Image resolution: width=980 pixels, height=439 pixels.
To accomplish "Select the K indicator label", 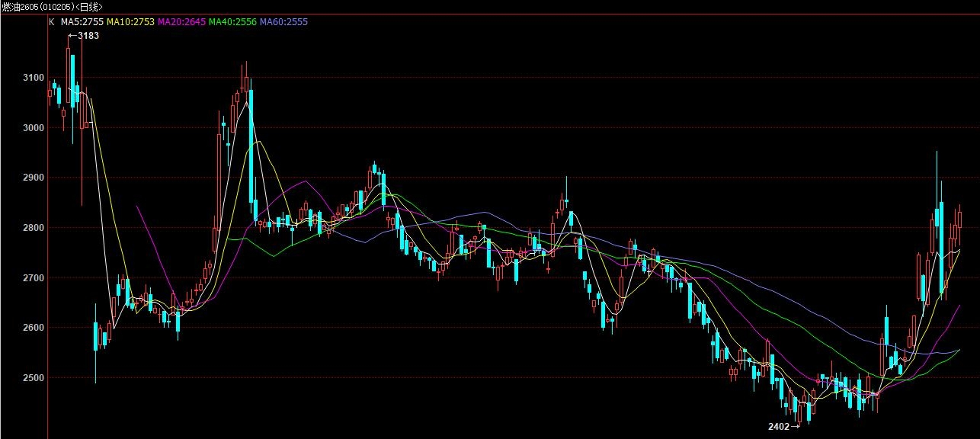I will [52, 22].
